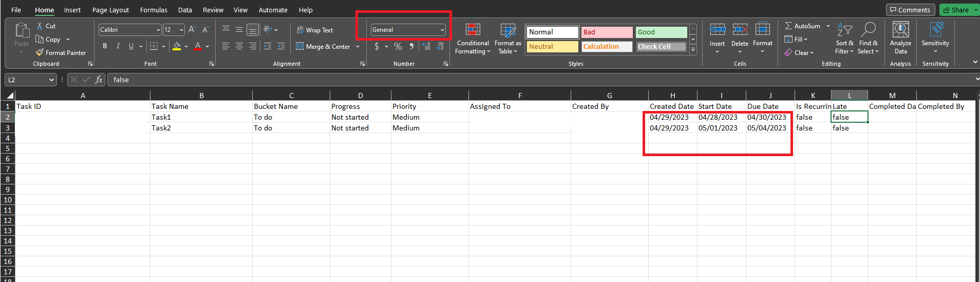Viewport: 980px width, 282px height.
Task: Switch to the Insert tab
Action: pyautogui.click(x=72, y=10)
